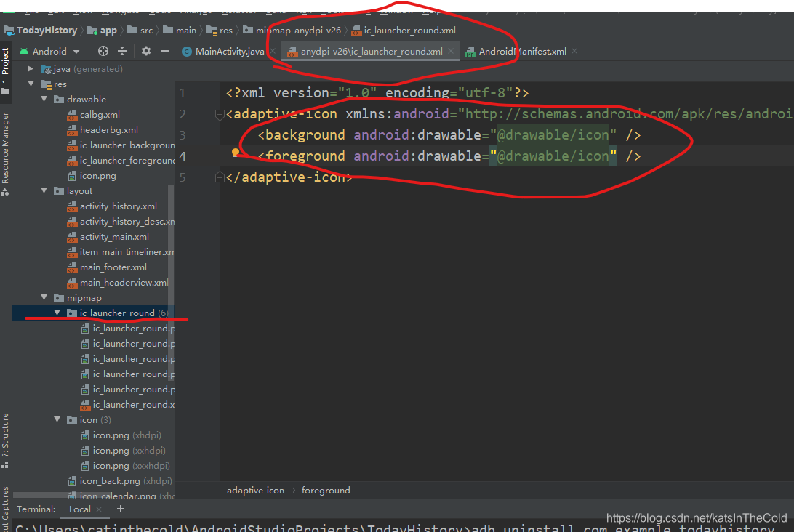The height and width of the screenshot is (532, 794).
Task: Open activity_history_desc layout file
Action: point(121,221)
